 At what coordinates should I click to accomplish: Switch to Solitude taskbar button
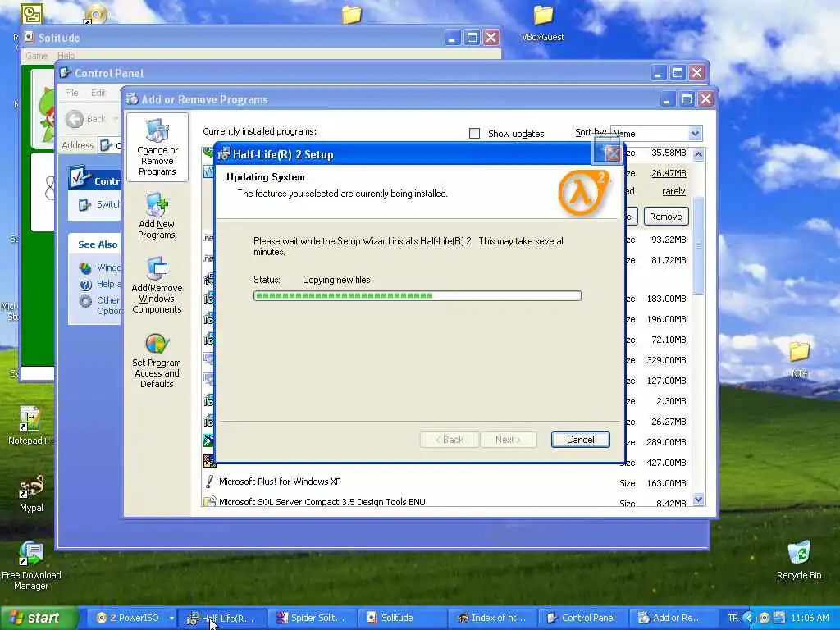401,618
